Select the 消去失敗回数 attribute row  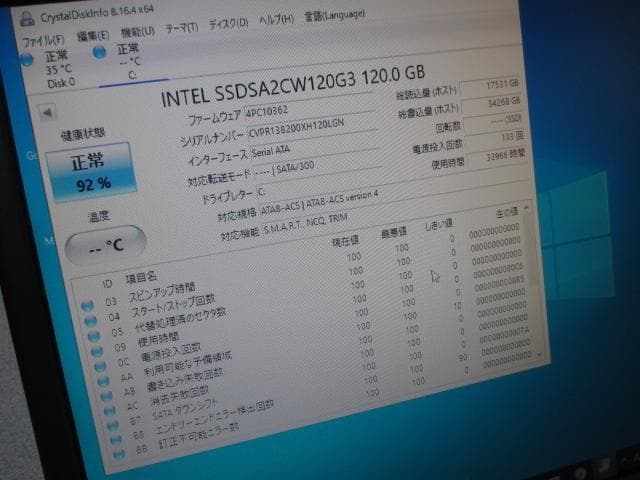tap(316, 363)
